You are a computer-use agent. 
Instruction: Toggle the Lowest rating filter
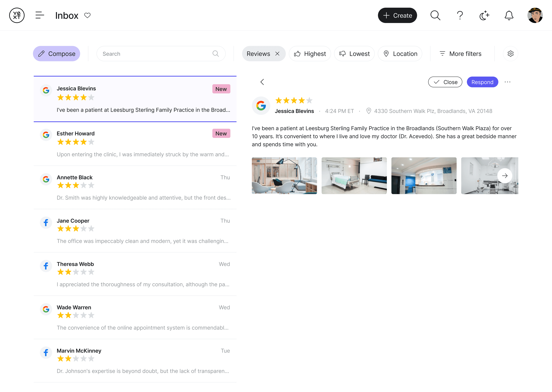tap(354, 54)
